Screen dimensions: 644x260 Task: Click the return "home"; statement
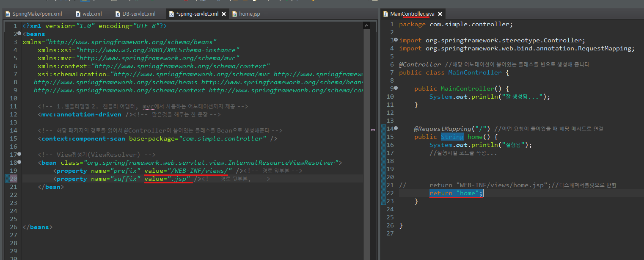click(456, 193)
